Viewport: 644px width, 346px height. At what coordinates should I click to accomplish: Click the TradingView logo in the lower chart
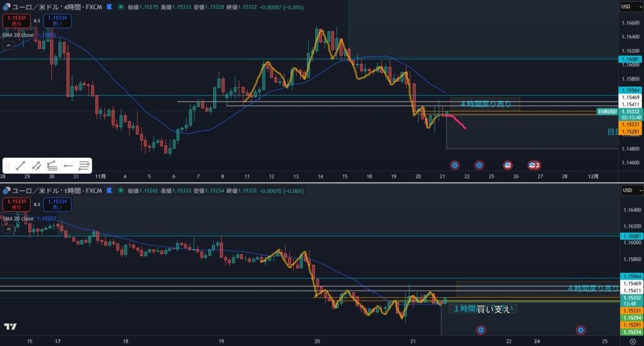(10, 326)
